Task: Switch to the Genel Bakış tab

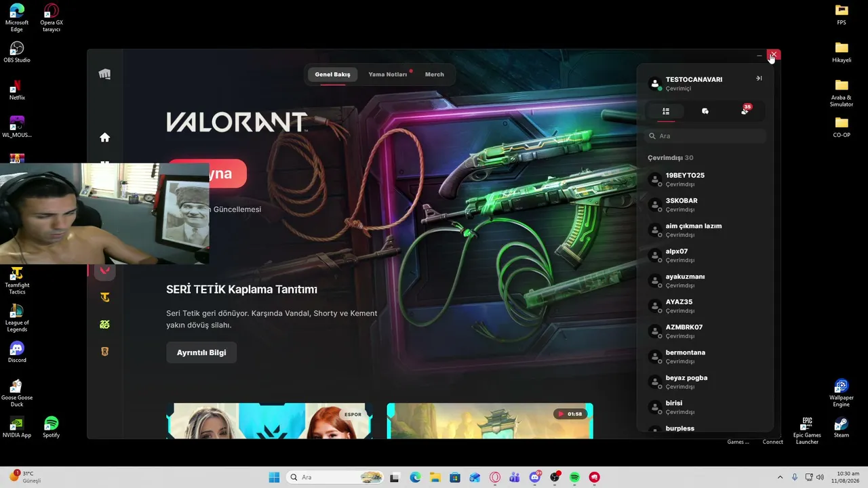Action: coord(332,75)
